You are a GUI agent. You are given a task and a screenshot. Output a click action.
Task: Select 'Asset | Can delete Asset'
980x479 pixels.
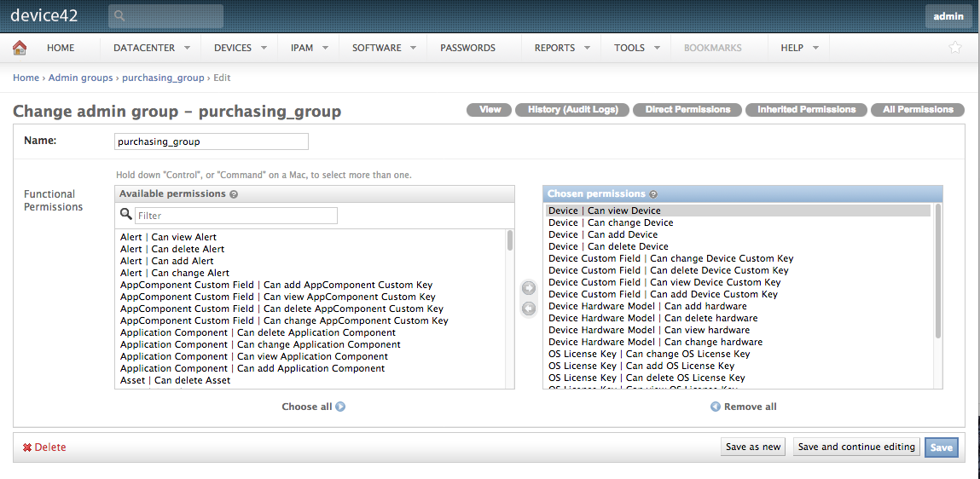coord(175,379)
